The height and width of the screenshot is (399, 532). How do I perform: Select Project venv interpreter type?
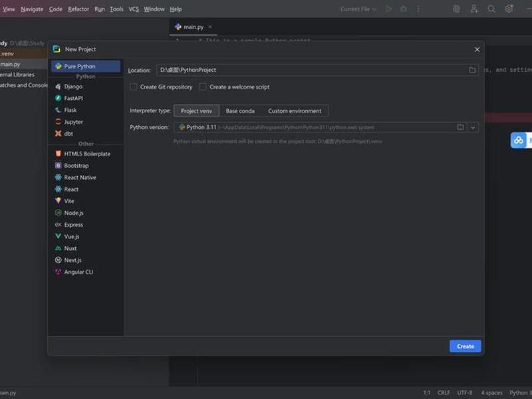coord(196,111)
